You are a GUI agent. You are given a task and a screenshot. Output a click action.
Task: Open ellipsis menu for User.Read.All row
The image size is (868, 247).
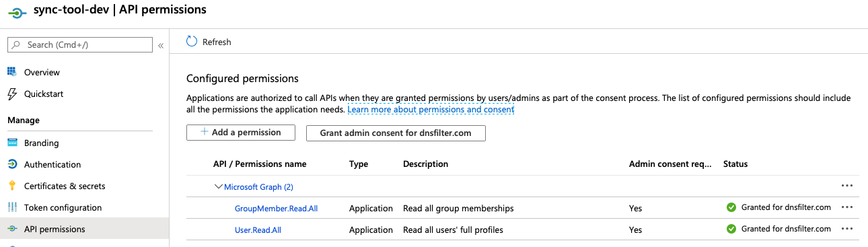[847, 229]
